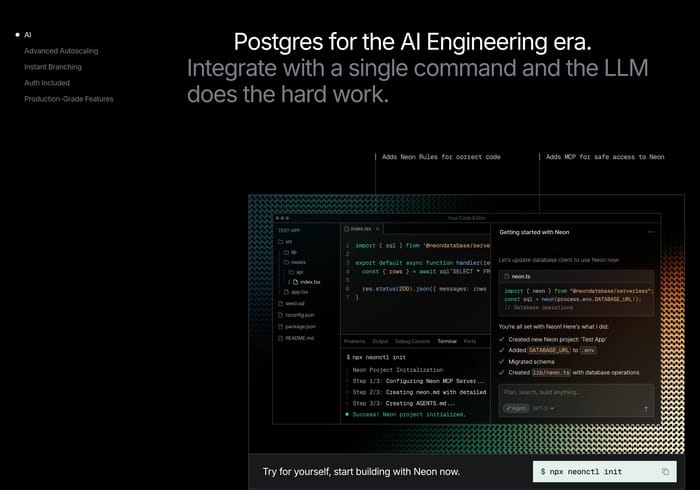Open the Problems panel tab

(x=355, y=341)
